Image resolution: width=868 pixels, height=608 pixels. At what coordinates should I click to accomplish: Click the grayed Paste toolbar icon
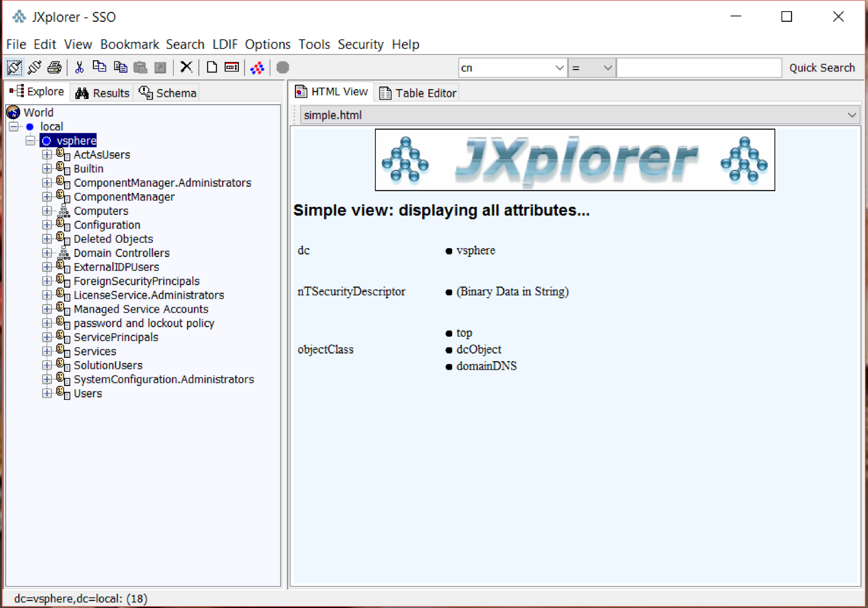[x=140, y=67]
